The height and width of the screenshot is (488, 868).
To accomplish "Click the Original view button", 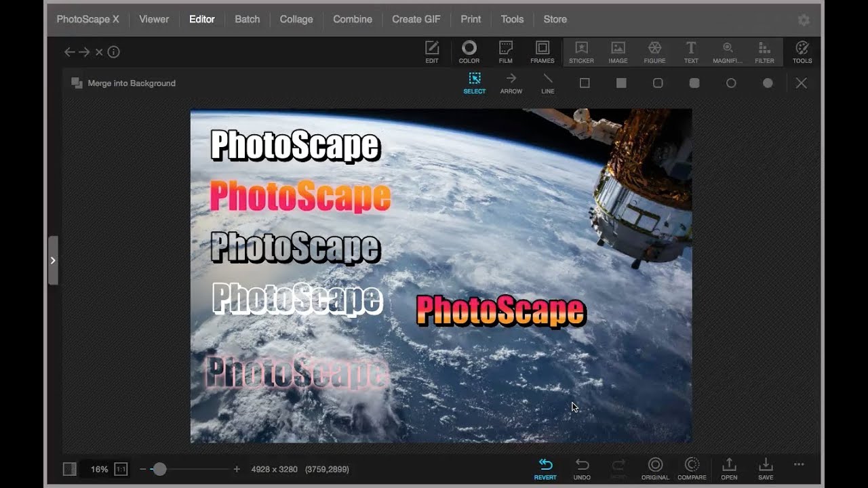I will [655, 468].
